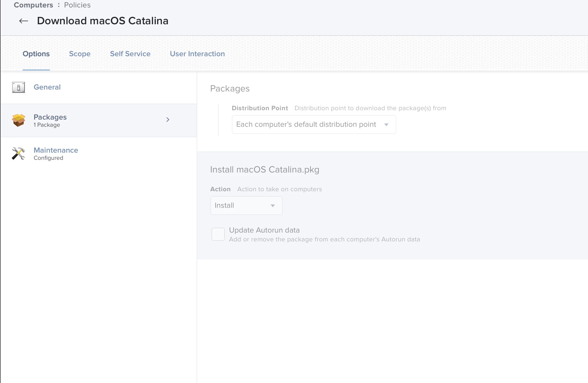Open the Options tab
The width and height of the screenshot is (588, 383).
(x=36, y=54)
